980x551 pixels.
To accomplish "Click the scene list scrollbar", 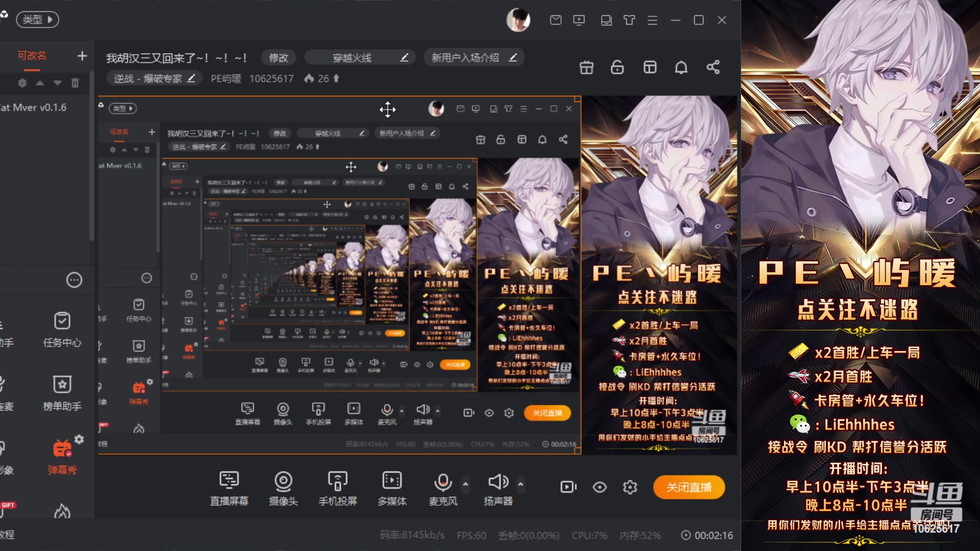I will (x=92, y=156).
